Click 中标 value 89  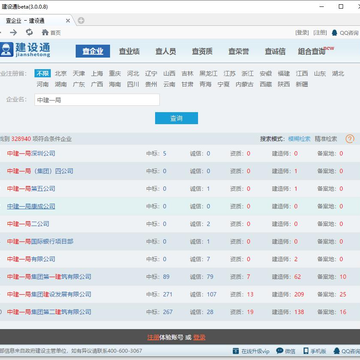[166, 277]
